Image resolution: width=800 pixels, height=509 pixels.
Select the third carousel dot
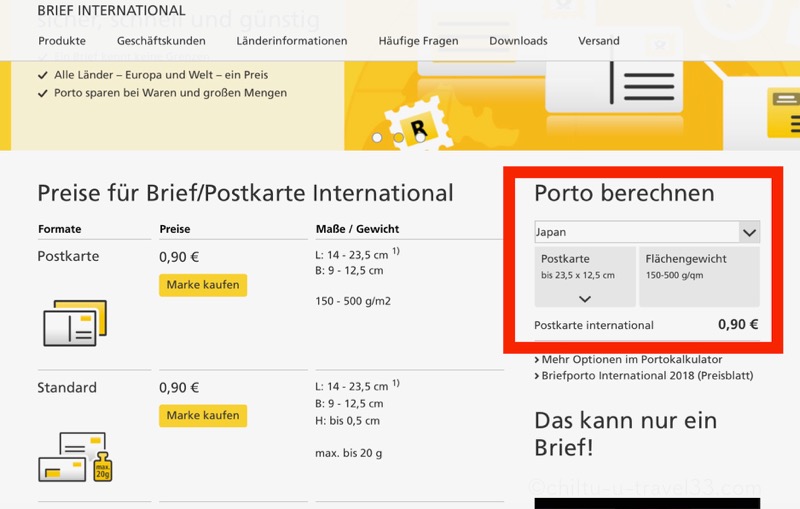(x=420, y=137)
